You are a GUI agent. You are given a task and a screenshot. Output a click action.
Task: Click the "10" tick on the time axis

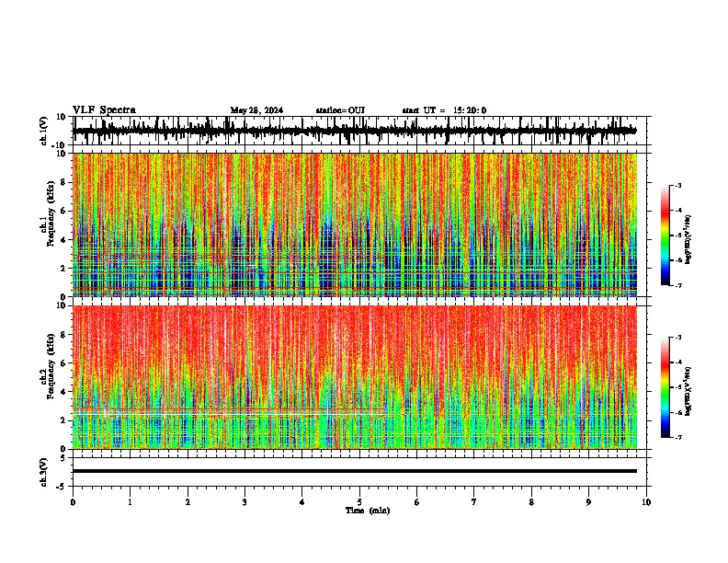pyautogui.click(x=646, y=502)
